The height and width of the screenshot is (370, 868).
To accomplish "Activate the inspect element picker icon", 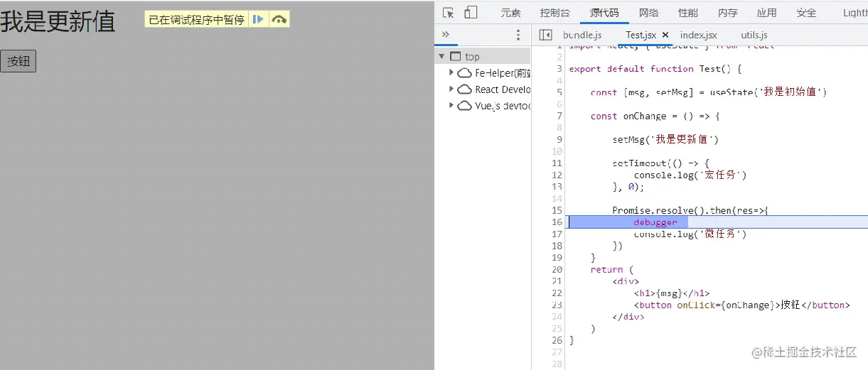I will [449, 13].
